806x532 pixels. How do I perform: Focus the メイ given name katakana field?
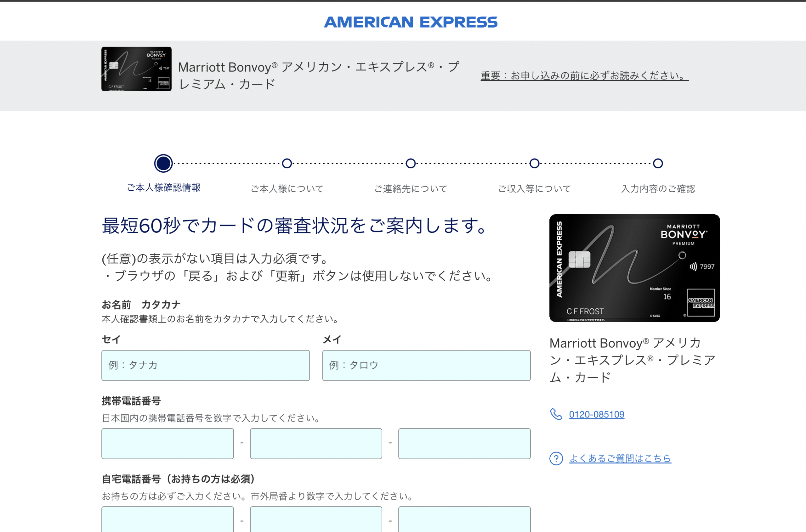coord(426,365)
